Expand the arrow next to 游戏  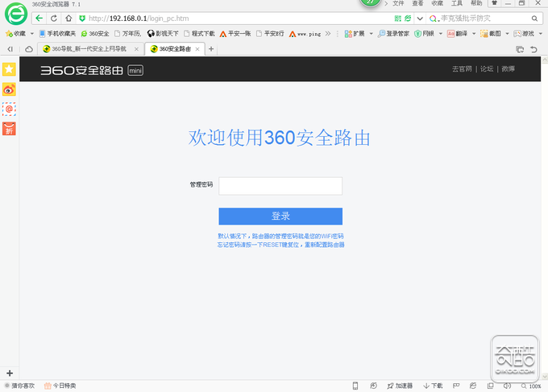[x=540, y=34]
